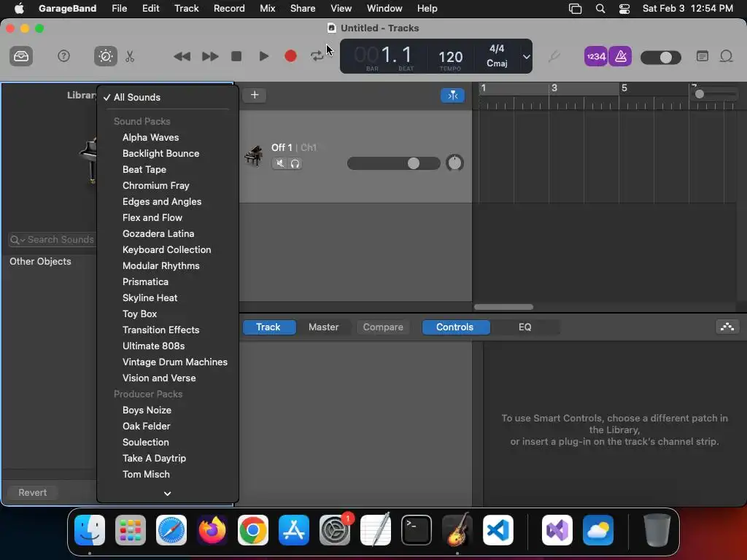Toggle the Cycle loop button

click(317, 56)
